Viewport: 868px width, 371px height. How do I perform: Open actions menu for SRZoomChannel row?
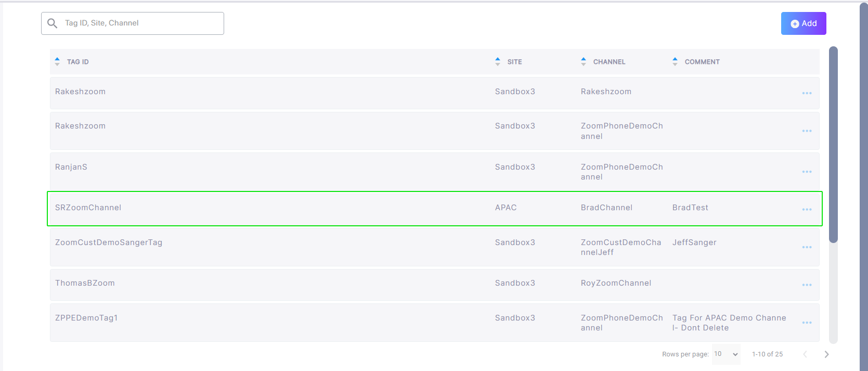point(807,209)
